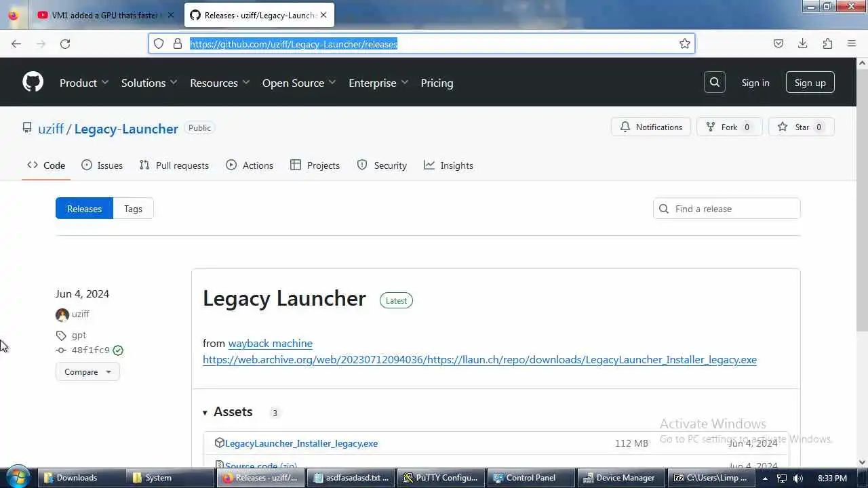Switch to the Issues tab
Image resolution: width=868 pixels, height=488 pixels.
point(102,165)
